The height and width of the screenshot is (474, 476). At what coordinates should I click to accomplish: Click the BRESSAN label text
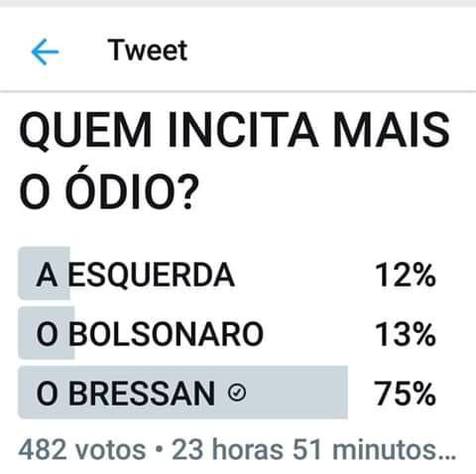(x=142, y=393)
